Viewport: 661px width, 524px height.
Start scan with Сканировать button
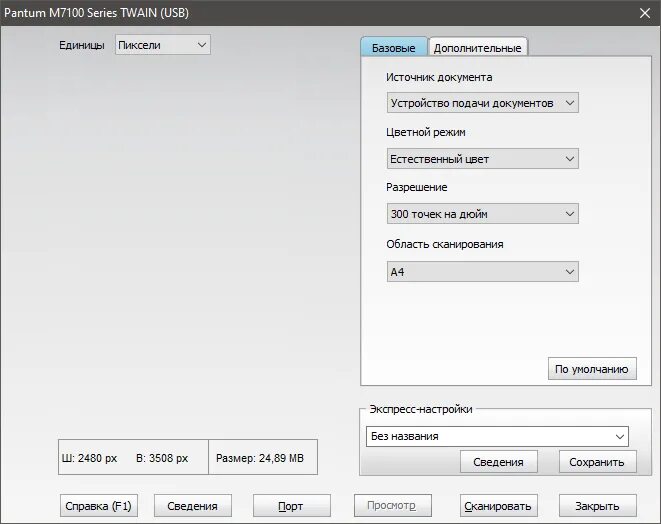click(x=499, y=506)
